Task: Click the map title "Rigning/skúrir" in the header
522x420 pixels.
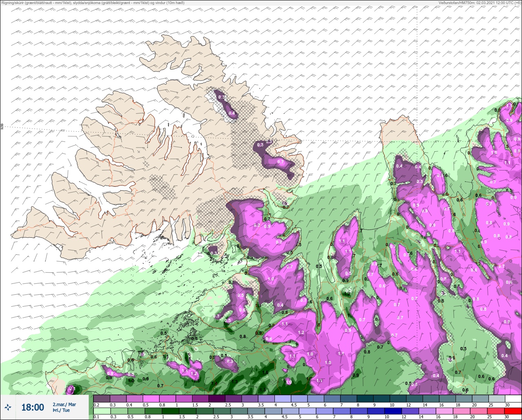Action: pos(13,2)
